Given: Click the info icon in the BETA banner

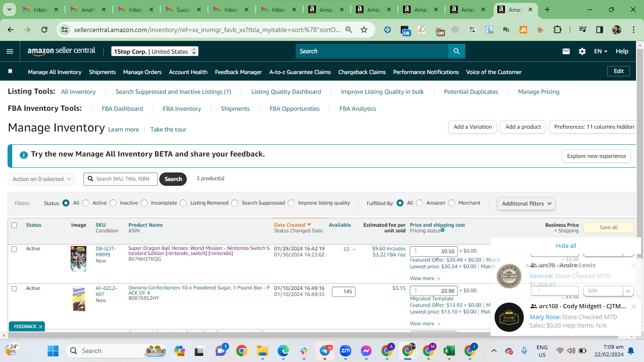Looking at the screenshot, I should (x=24, y=155).
